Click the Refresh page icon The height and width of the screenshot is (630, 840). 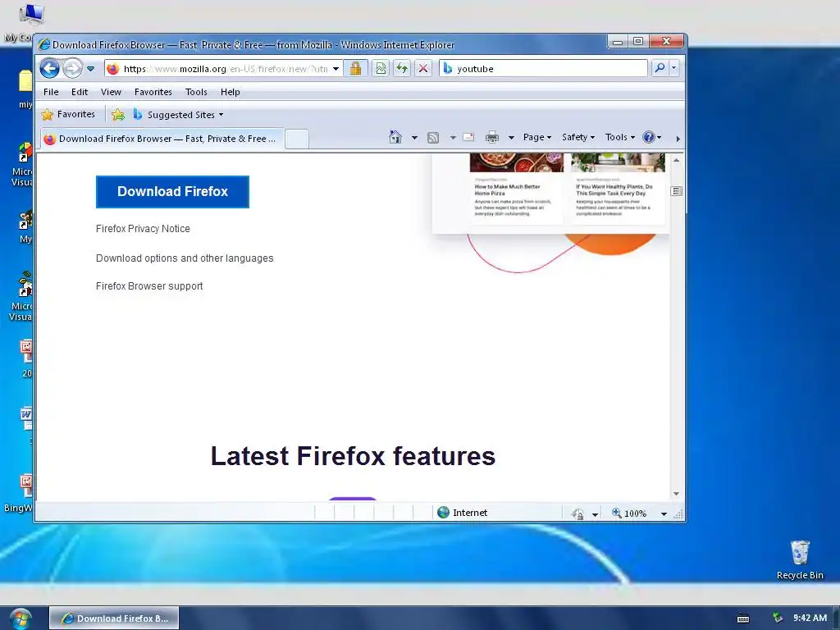[402, 68]
